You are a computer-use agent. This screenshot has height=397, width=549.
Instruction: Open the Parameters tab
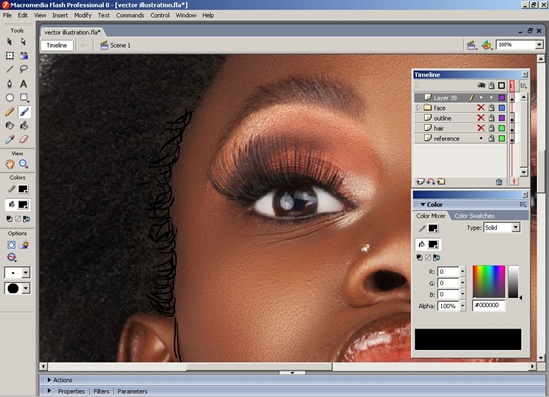pyautogui.click(x=132, y=391)
